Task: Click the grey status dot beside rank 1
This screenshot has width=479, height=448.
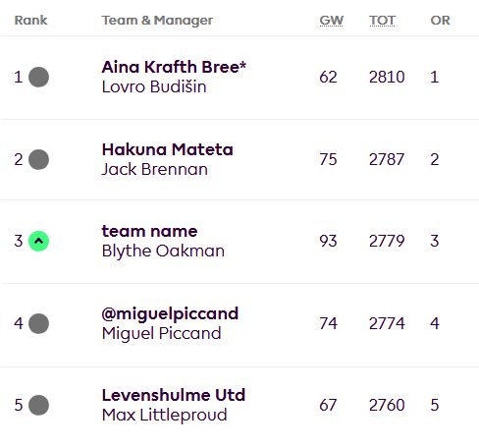Action: tap(38, 77)
